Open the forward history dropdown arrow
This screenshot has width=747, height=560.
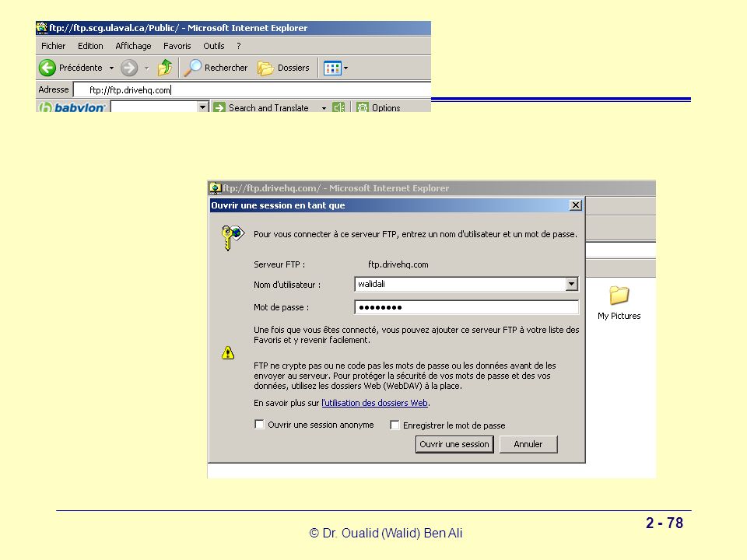point(147,68)
